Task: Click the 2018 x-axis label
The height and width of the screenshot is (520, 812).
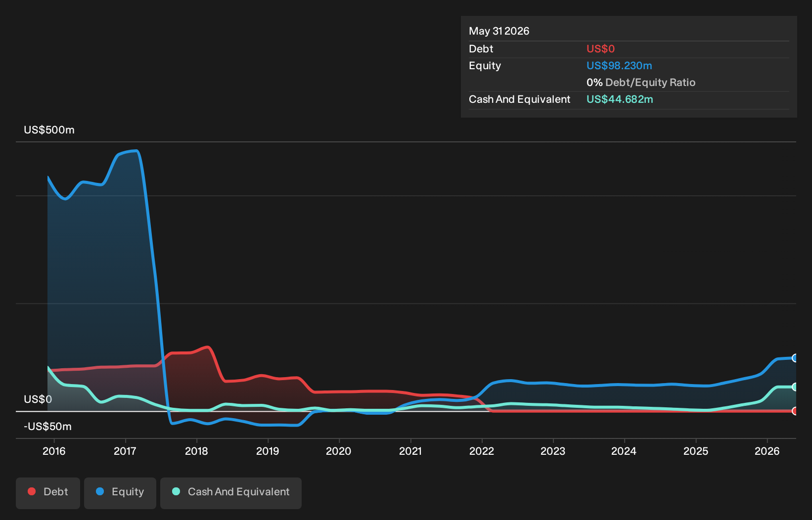Action: point(196,451)
